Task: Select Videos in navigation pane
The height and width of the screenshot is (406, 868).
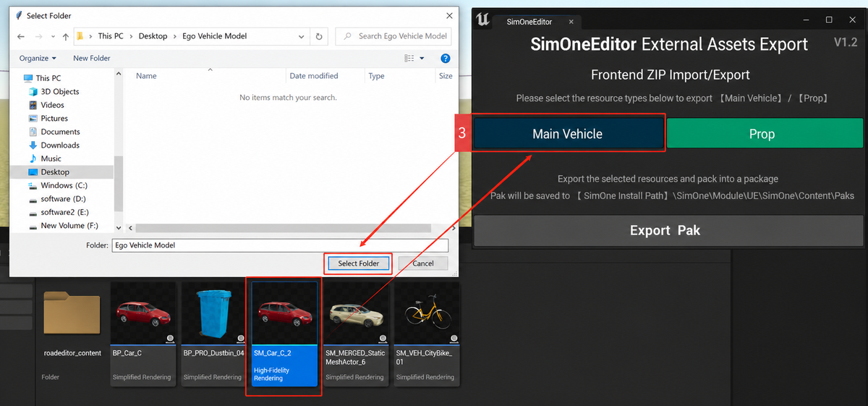Action: point(52,105)
